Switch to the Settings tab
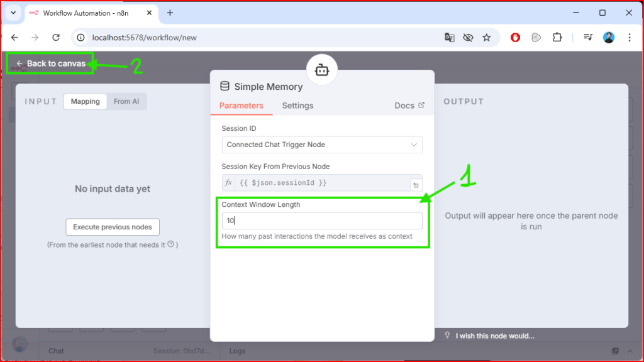644x362 pixels. [297, 106]
